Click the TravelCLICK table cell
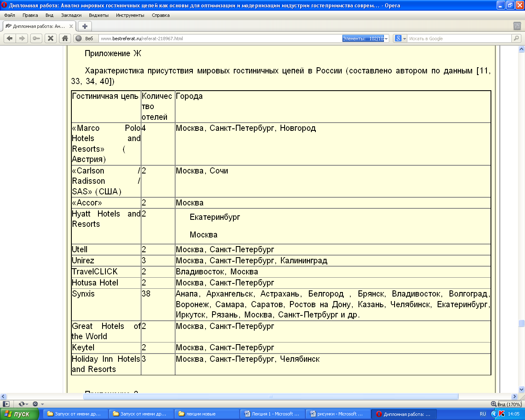 pos(106,272)
